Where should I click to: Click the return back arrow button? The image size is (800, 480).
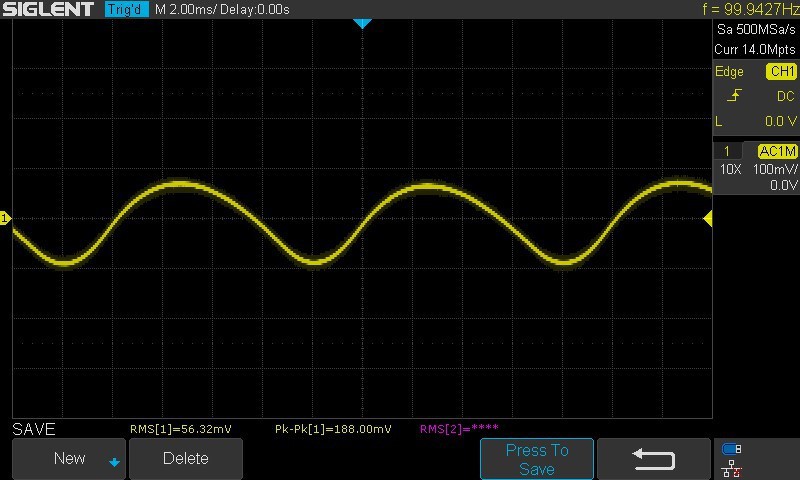654,459
